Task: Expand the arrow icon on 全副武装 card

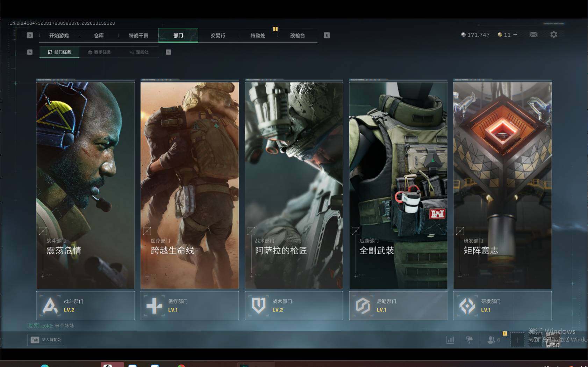Action: (x=356, y=231)
